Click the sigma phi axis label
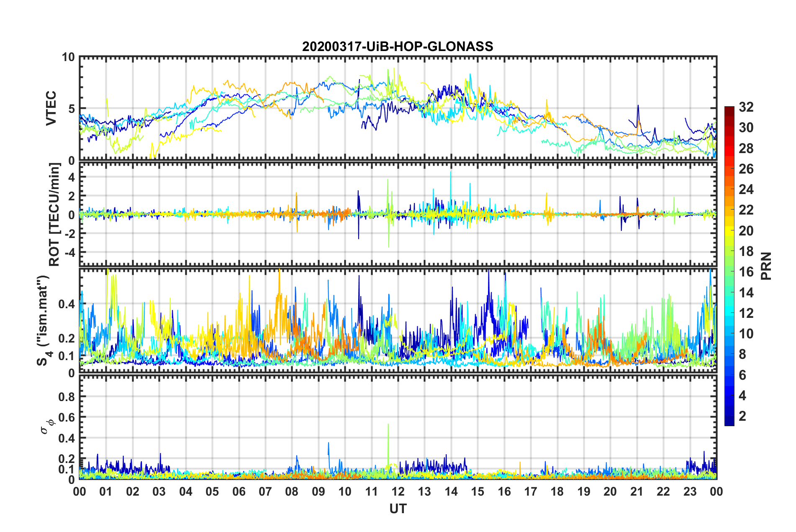The image size is (796, 532). coord(47,426)
